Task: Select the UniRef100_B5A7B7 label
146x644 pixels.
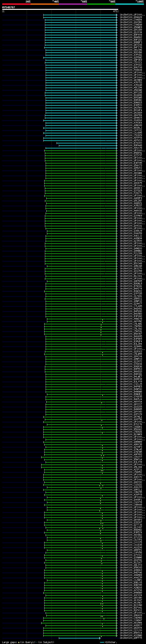Action: pos(131,334)
